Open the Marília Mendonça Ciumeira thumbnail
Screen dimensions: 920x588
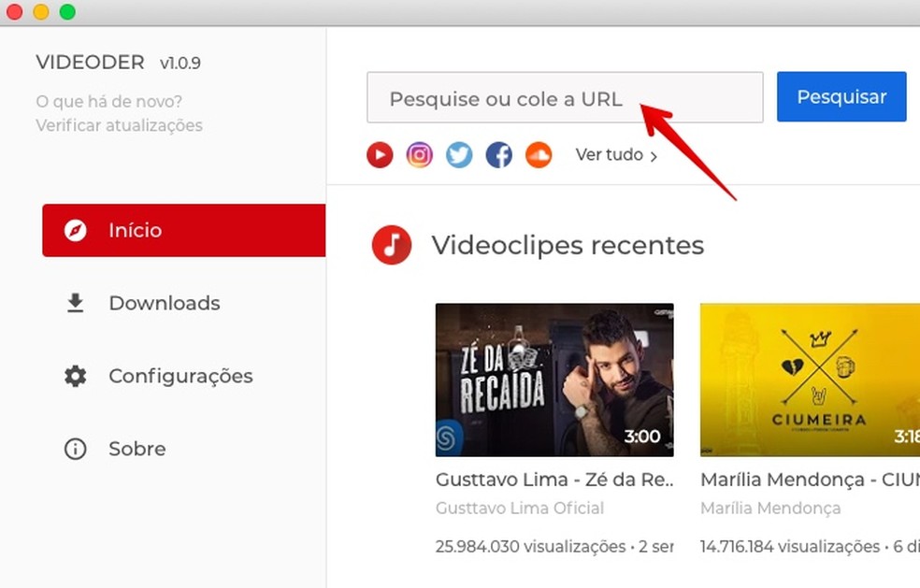pyautogui.click(x=810, y=380)
